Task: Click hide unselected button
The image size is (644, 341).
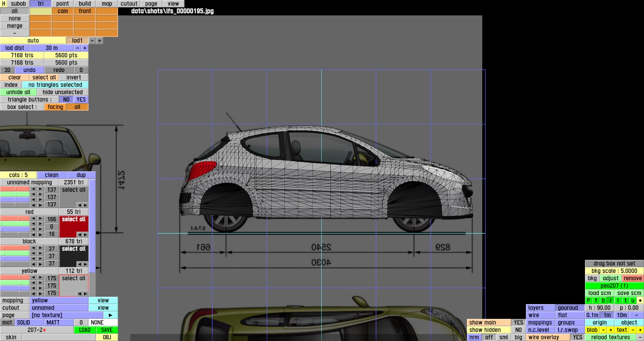Action: click(63, 92)
